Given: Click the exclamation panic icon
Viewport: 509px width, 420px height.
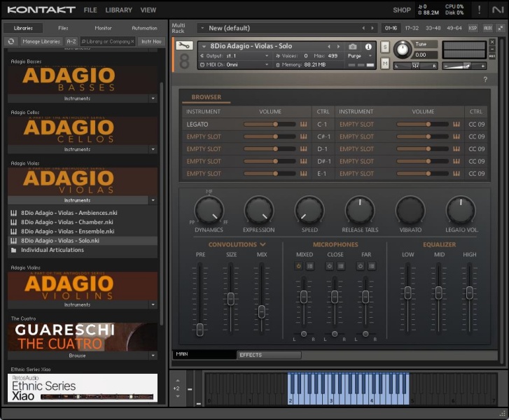Looking at the screenshot, I should coord(480,10).
